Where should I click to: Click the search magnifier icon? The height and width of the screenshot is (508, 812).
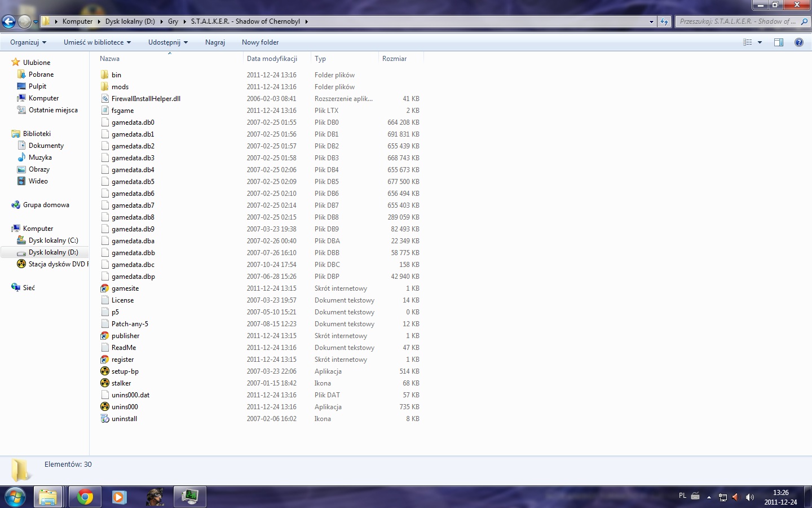(804, 21)
